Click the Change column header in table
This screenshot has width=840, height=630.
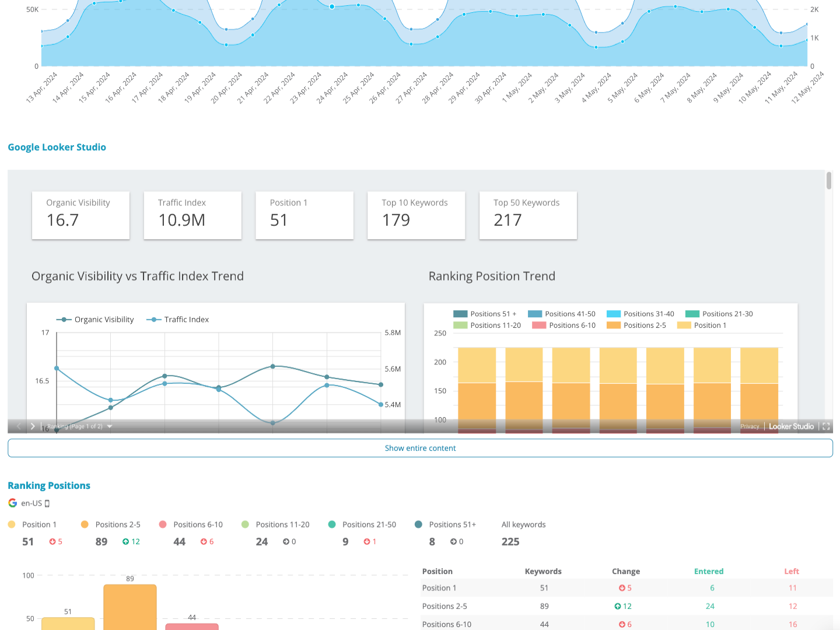[626, 572]
